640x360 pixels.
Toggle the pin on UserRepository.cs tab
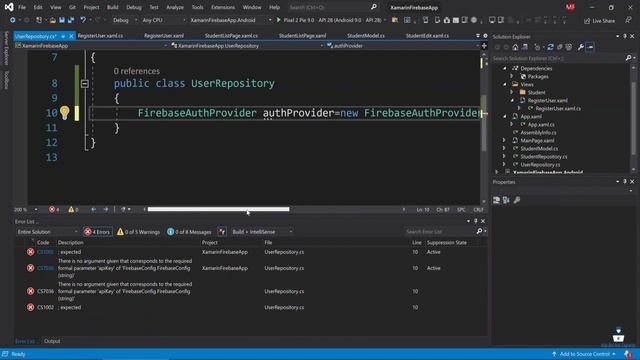[x=63, y=36]
